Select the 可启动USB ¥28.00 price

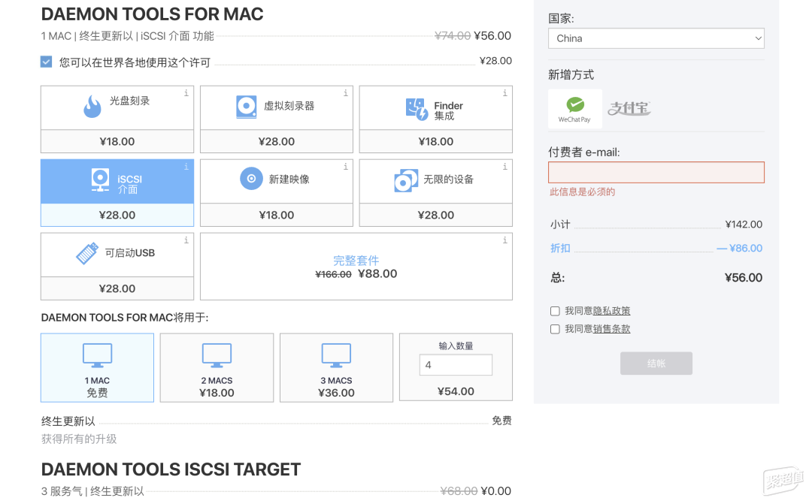tap(117, 288)
